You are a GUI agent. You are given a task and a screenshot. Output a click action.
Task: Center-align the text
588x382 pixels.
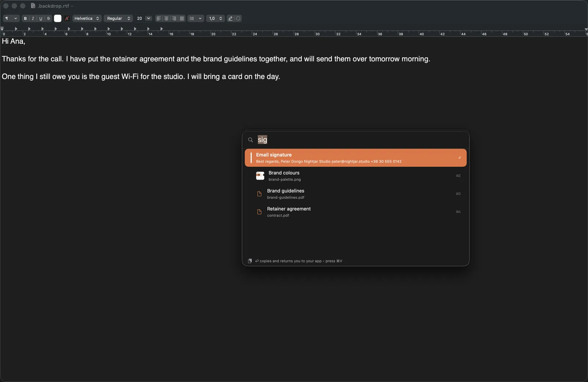[166, 18]
